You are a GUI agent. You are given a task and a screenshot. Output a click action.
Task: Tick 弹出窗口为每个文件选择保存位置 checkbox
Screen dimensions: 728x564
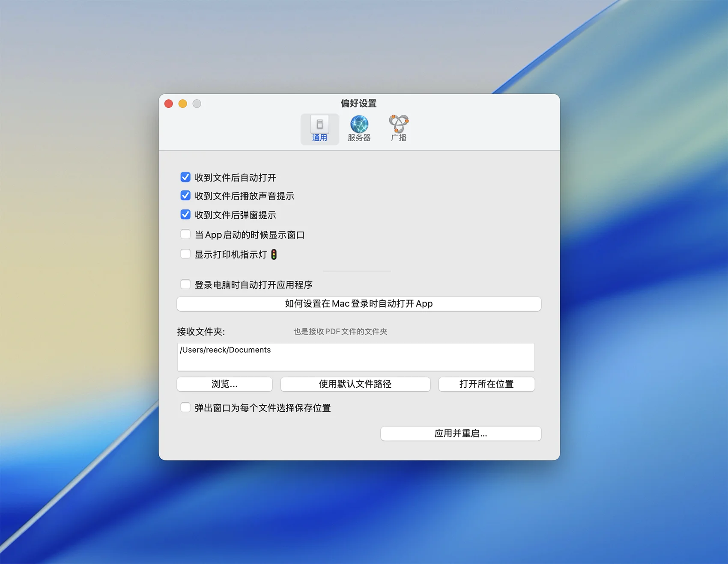[x=185, y=407]
